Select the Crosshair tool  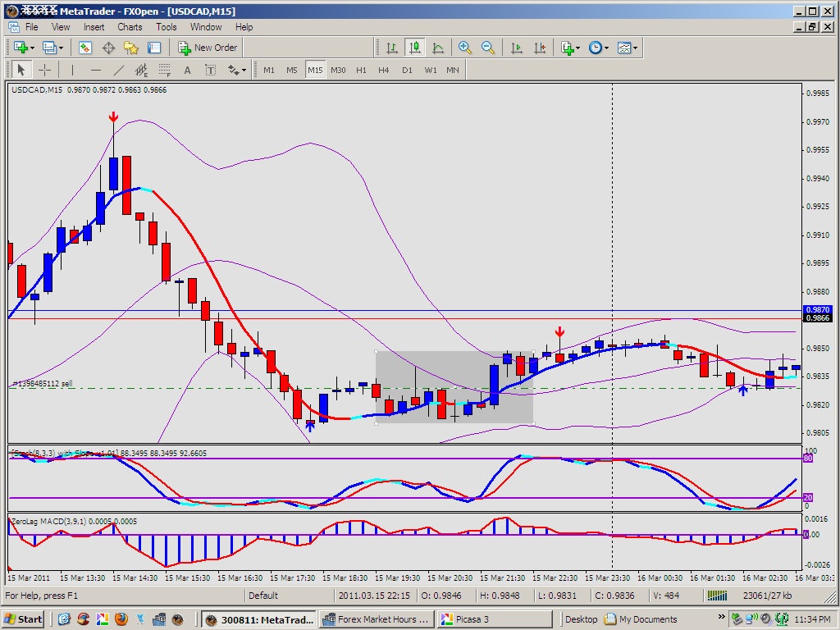click(45, 70)
